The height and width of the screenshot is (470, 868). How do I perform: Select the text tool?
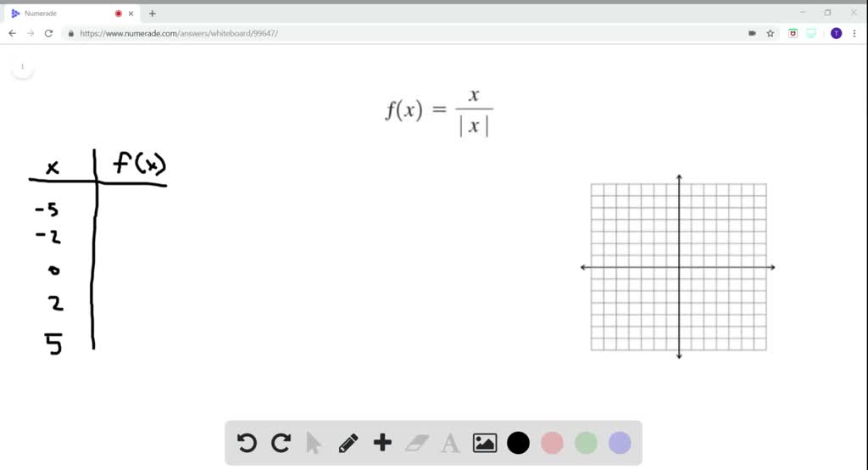coord(450,444)
